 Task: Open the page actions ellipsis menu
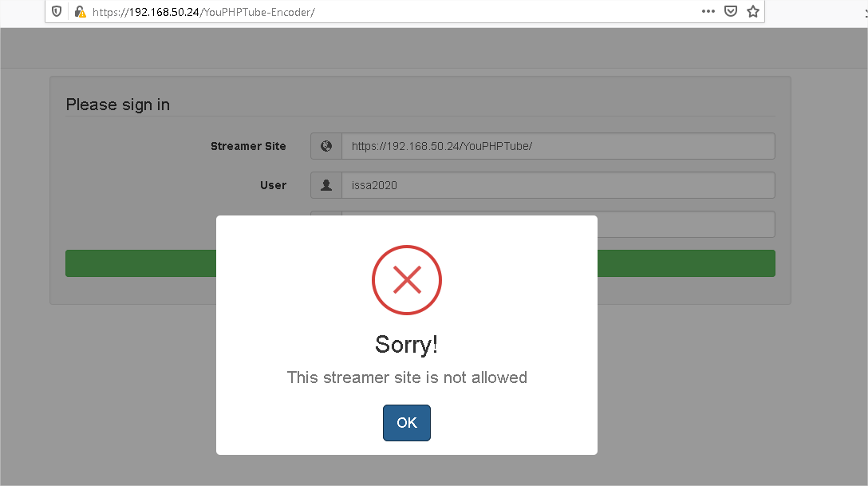[707, 11]
